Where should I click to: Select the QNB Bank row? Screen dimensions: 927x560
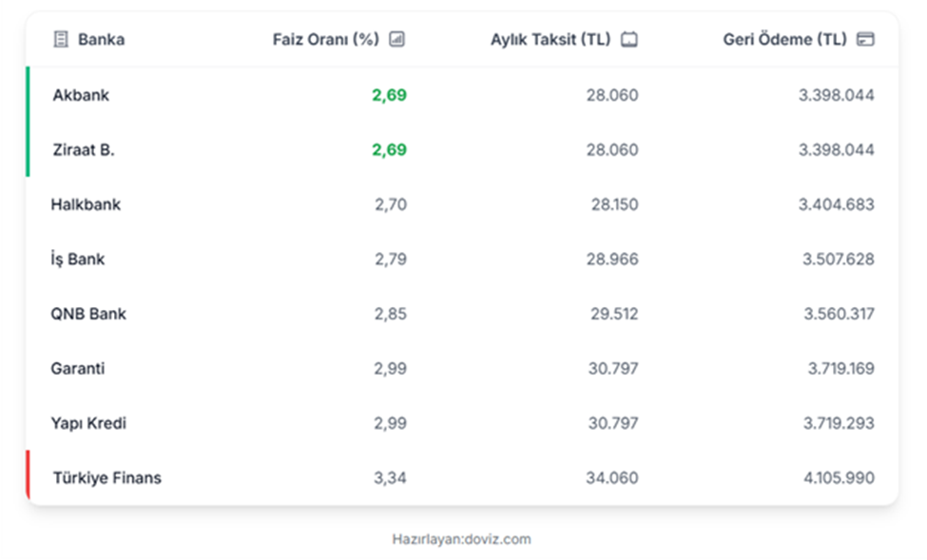point(88,314)
